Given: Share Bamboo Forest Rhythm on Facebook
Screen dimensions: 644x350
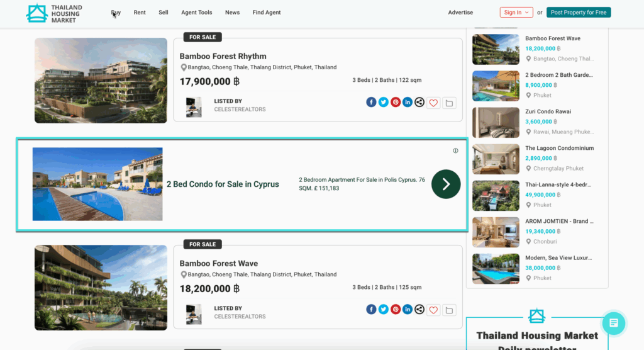Looking at the screenshot, I should (x=371, y=102).
